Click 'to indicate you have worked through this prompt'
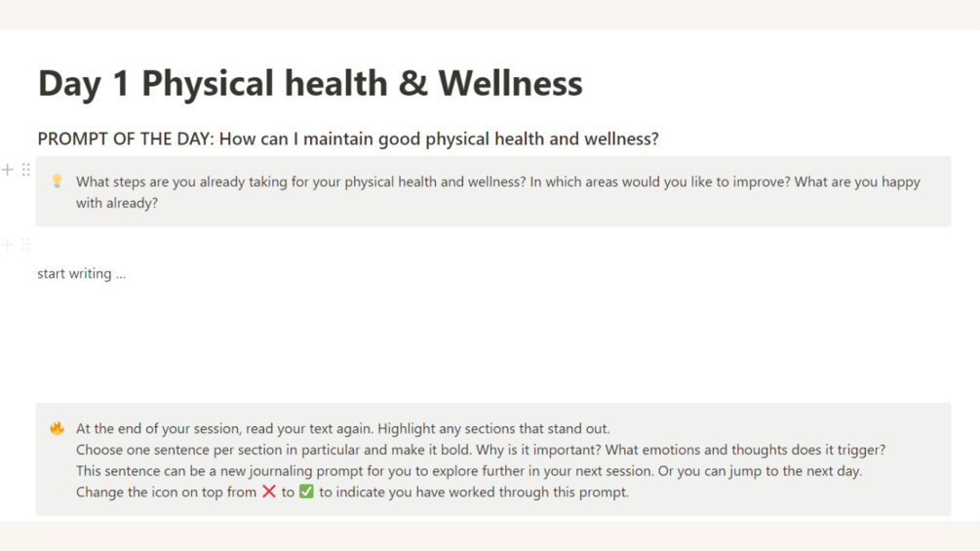This screenshot has height=551, width=980. [474, 492]
